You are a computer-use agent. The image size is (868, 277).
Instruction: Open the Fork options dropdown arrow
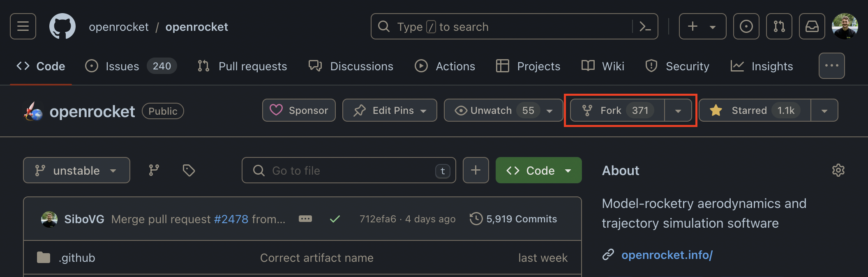click(x=678, y=111)
